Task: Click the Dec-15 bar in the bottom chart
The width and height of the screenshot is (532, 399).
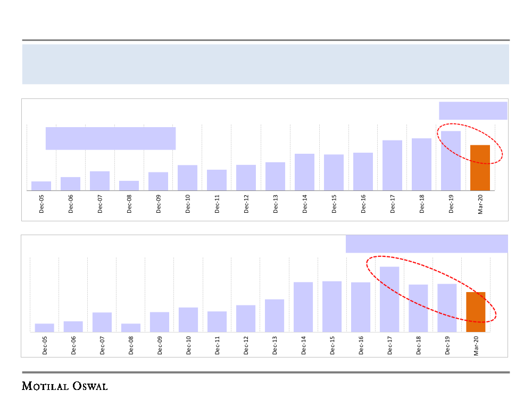Action: (x=332, y=306)
